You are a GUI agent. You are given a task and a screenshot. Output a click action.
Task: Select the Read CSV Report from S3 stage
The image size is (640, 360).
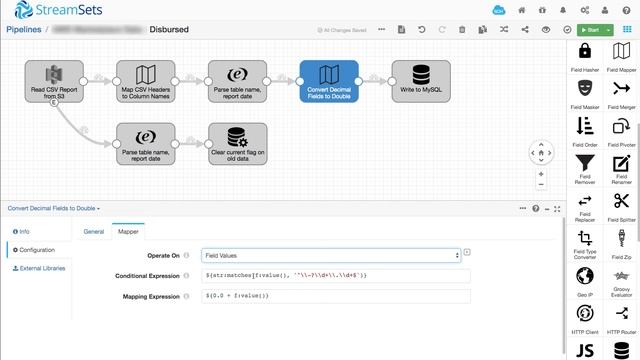[54, 81]
